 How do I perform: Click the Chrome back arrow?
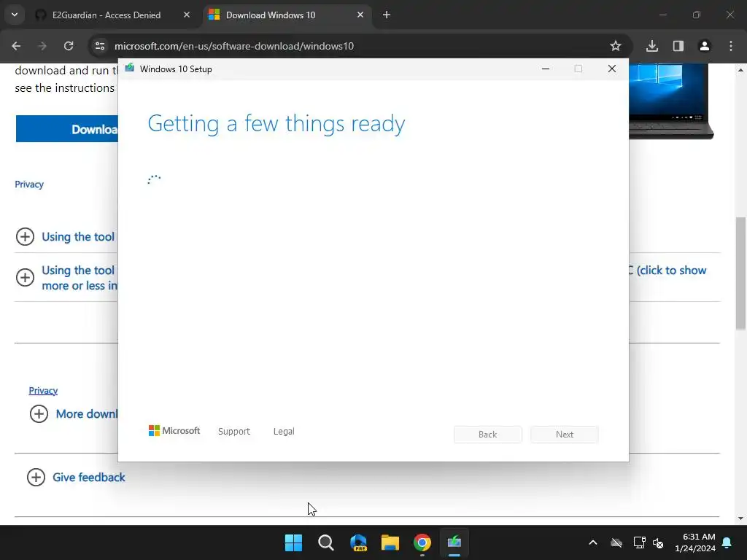[16, 46]
